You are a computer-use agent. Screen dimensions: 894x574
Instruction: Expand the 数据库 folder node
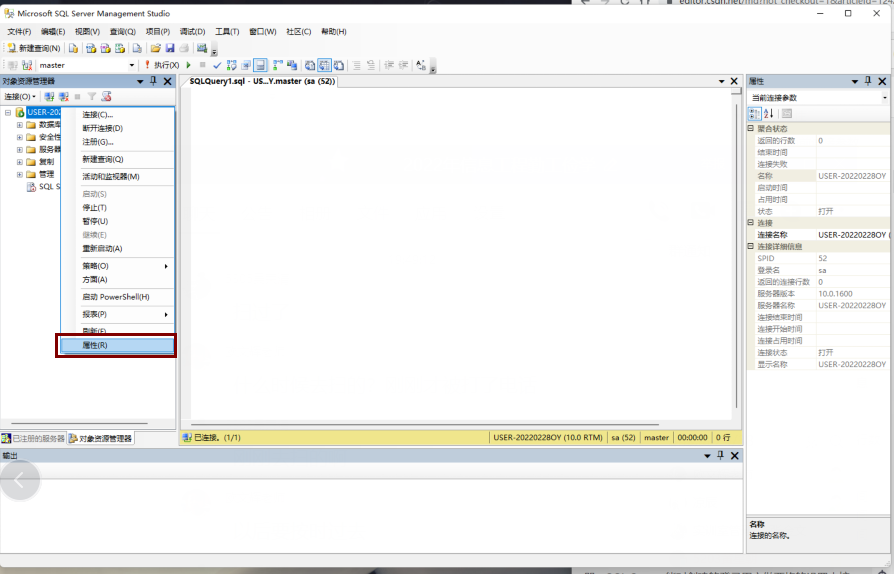click(x=20, y=125)
